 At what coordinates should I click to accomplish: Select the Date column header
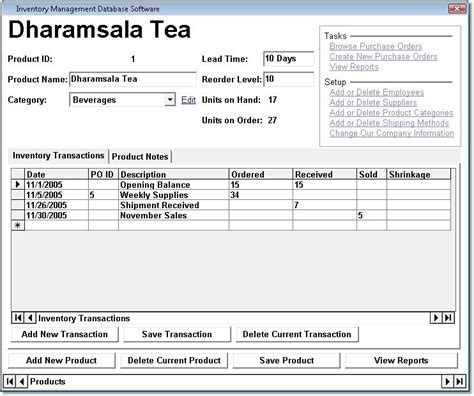tap(56, 174)
